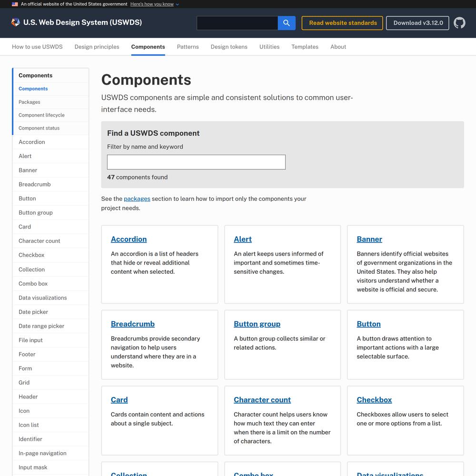
Task: Click the US flag icon
Action: click(x=15, y=4)
